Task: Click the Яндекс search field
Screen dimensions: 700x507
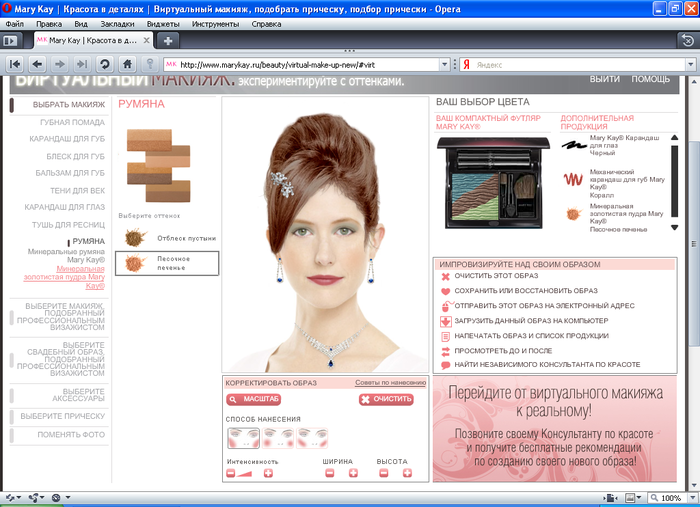Action: pos(578,65)
